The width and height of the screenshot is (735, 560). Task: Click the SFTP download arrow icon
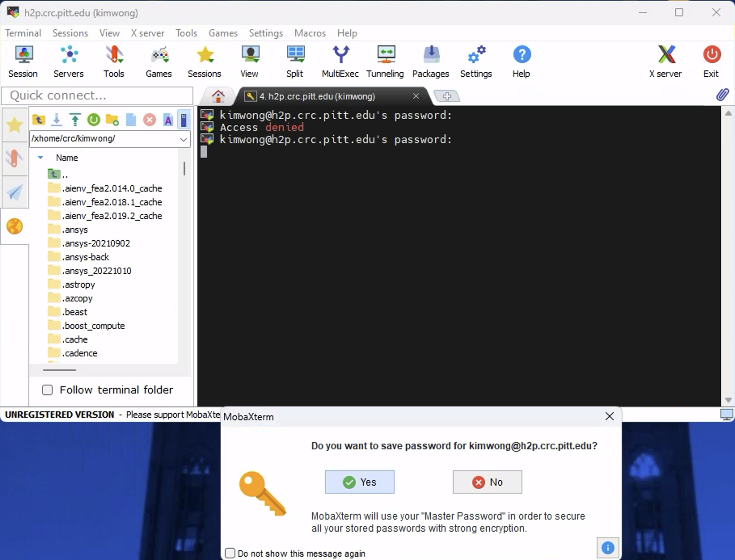[x=57, y=120]
